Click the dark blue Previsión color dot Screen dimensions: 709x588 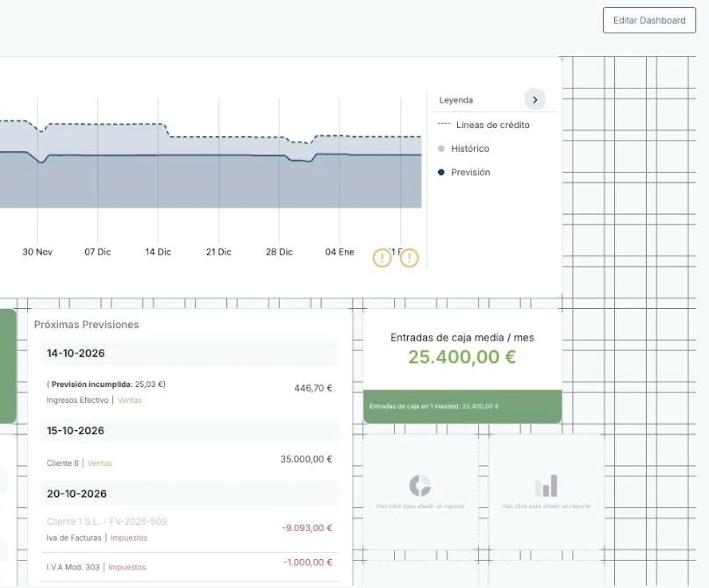tap(441, 172)
